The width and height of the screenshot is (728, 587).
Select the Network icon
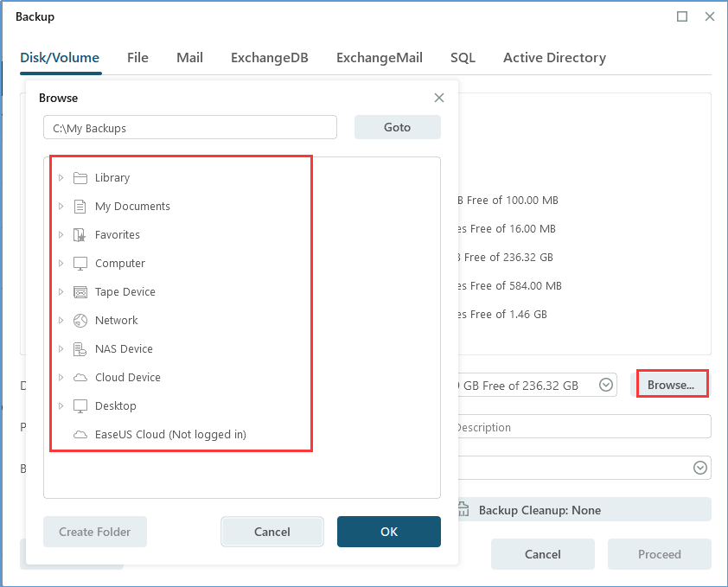coord(79,320)
